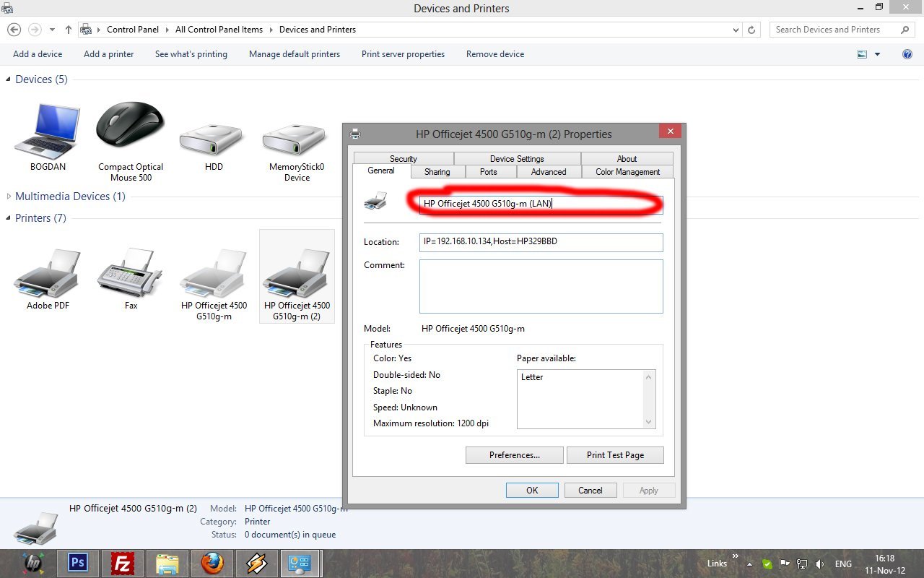
Task: Click Add a printer in toolbar
Action: [108, 54]
